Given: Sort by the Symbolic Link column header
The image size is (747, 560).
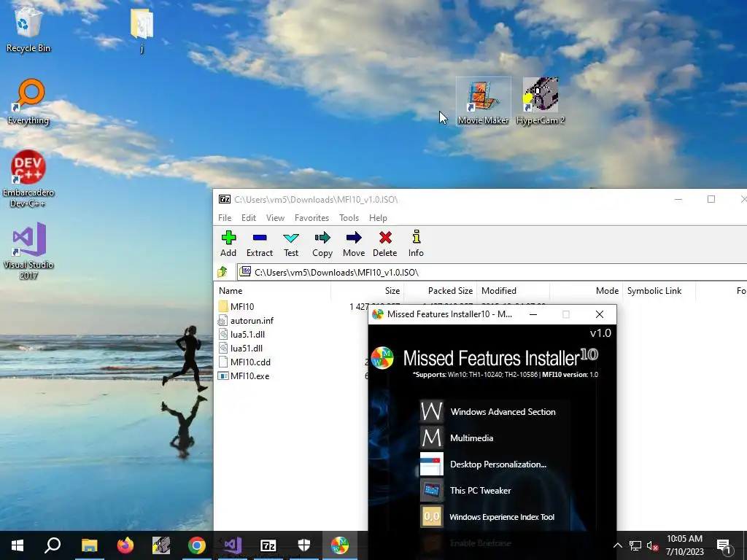Looking at the screenshot, I should [x=659, y=290].
